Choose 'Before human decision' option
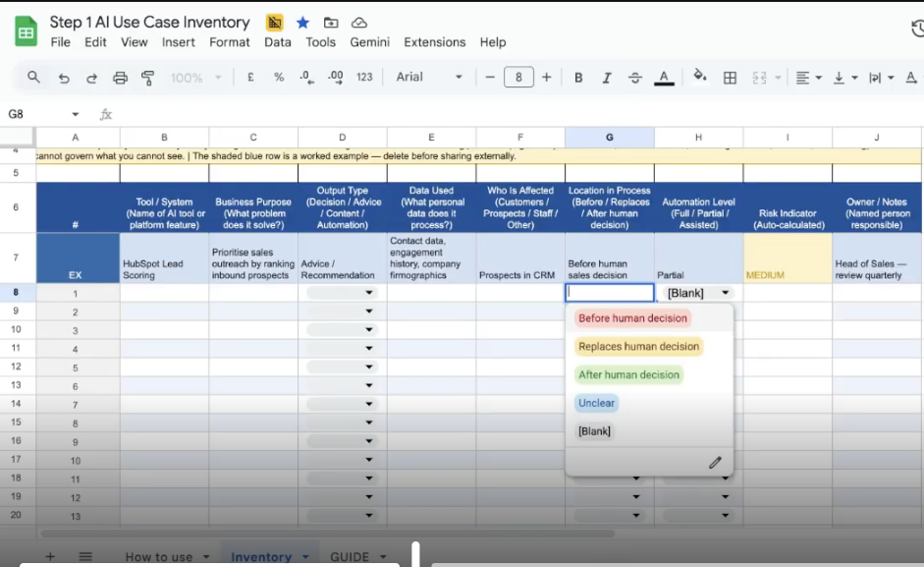Image resolution: width=924 pixels, height=567 pixels. [632, 318]
